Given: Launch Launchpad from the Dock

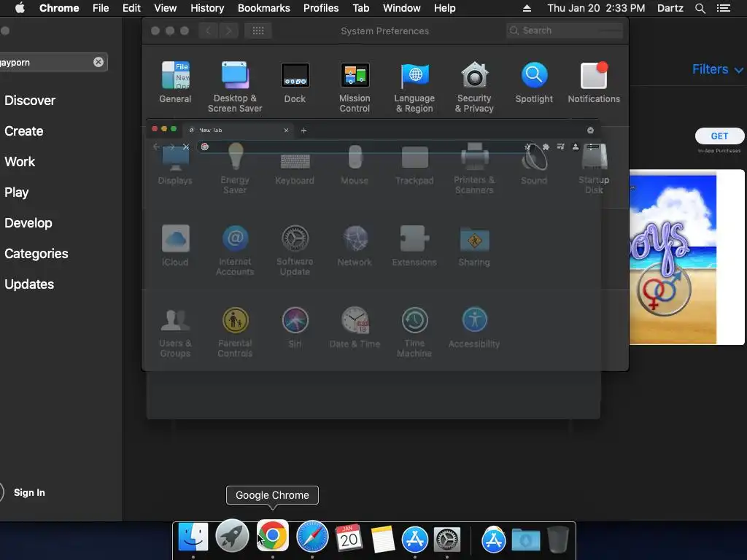Looking at the screenshot, I should point(232,536).
